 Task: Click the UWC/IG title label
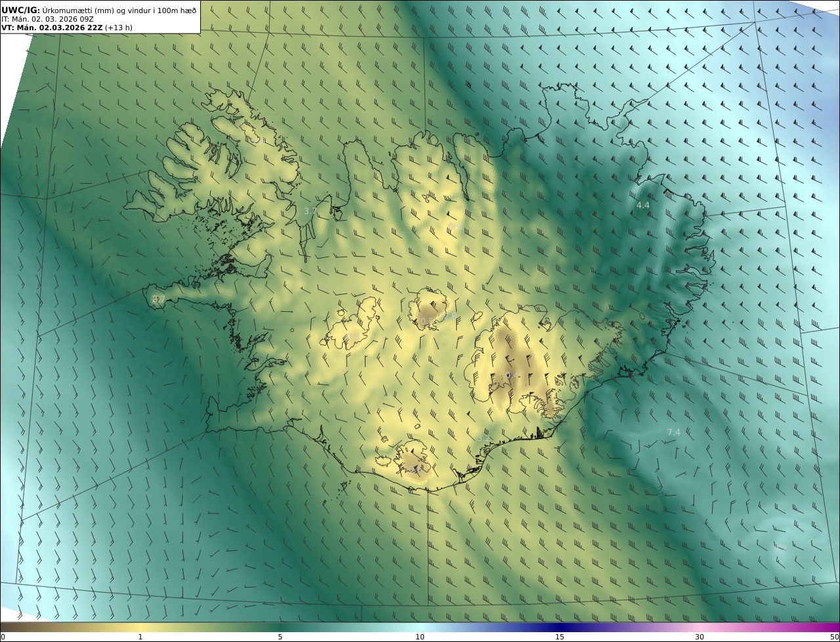coord(21,10)
